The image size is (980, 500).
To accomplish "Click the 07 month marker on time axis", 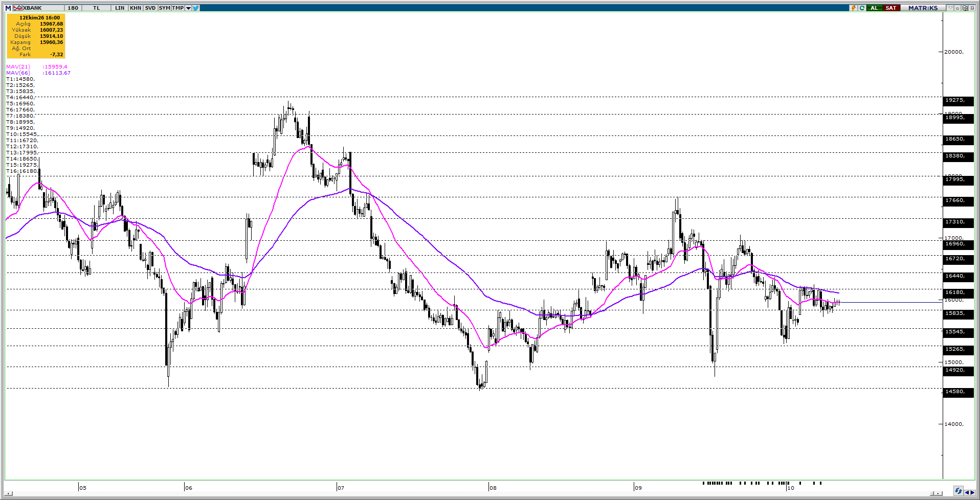I will pyautogui.click(x=341, y=488).
